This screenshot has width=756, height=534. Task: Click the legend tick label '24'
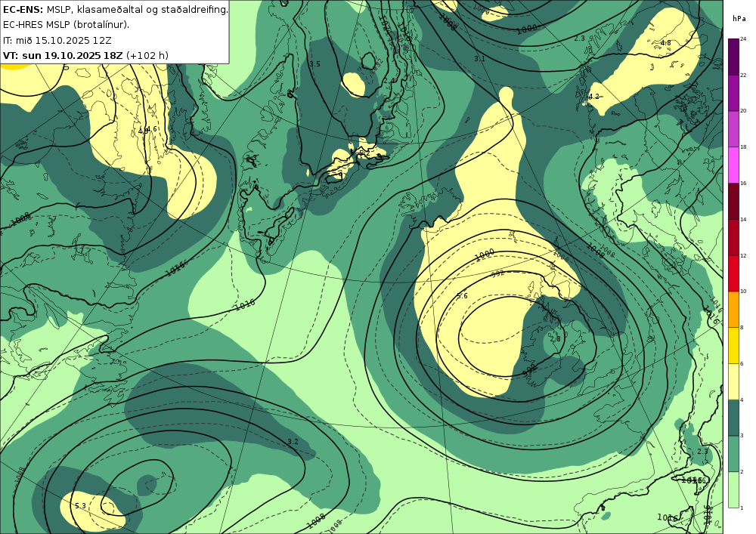[743, 39]
